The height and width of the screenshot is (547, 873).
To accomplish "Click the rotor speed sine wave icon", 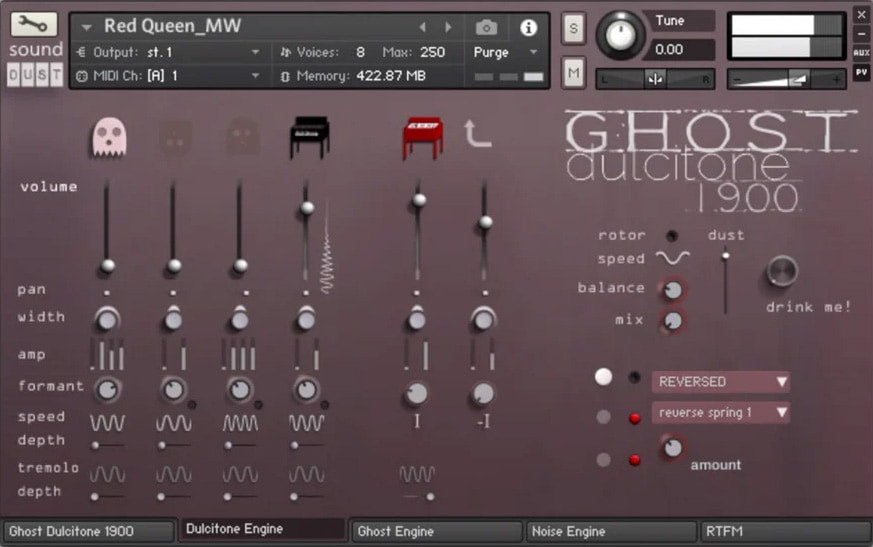I will coord(672,258).
